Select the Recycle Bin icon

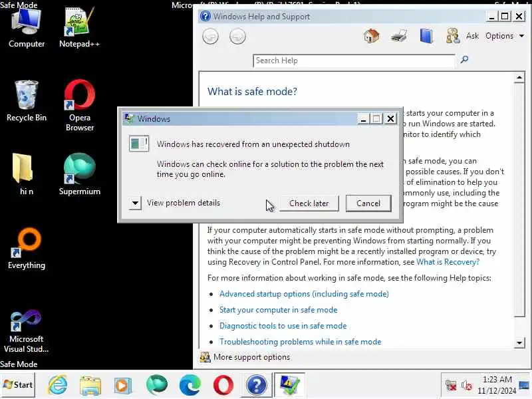pos(27,101)
